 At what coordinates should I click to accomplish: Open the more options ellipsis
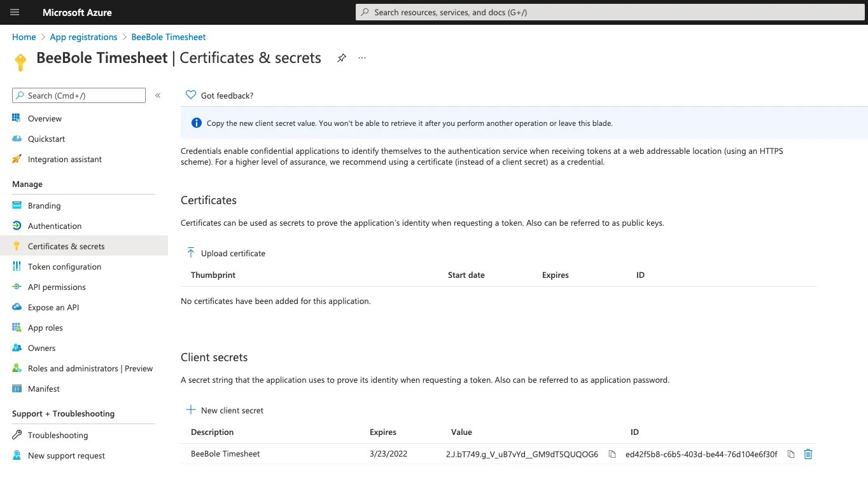pos(362,58)
